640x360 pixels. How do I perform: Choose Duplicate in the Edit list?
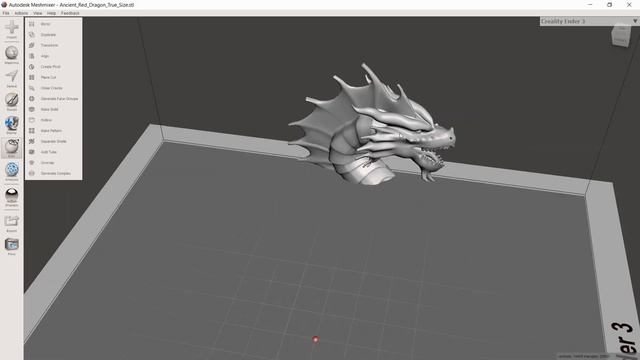click(x=48, y=35)
